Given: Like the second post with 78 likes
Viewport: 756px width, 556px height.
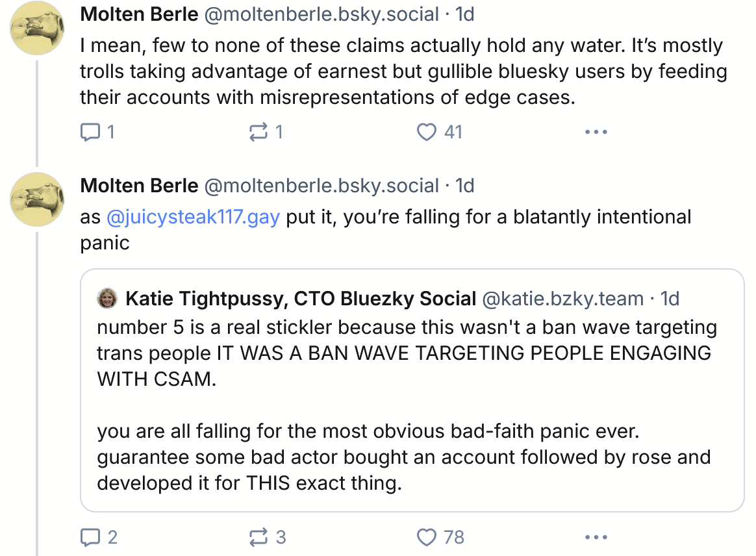Looking at the screenshot, I should coord(427,537).
